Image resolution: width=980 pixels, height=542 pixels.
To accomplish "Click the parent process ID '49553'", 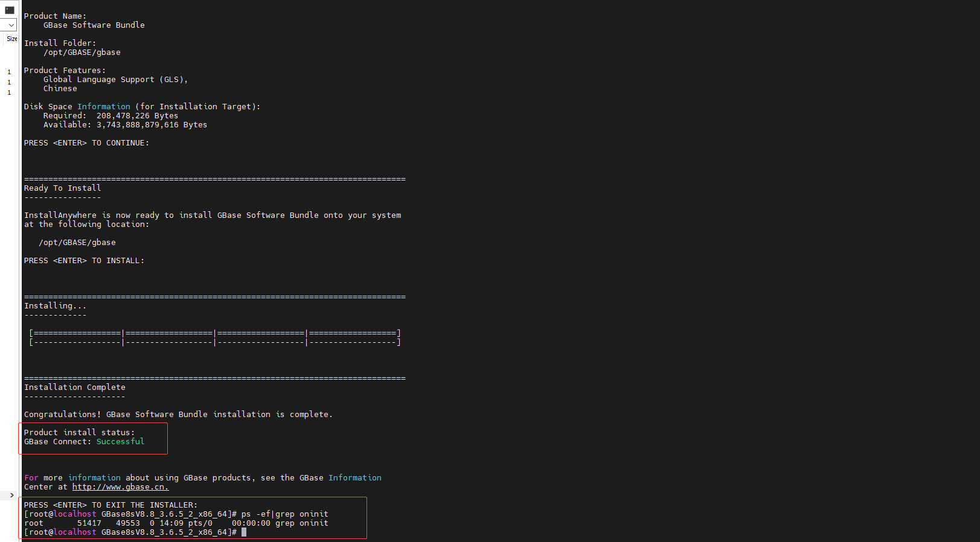I will 127,523.
